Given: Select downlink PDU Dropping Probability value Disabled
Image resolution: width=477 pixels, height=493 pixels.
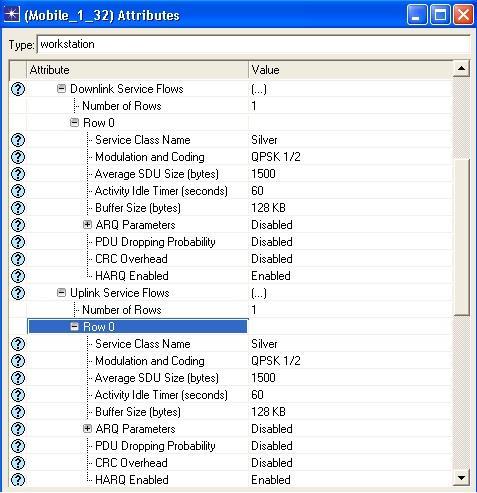Looking at the screenshot, I should (x=272, y=242).
